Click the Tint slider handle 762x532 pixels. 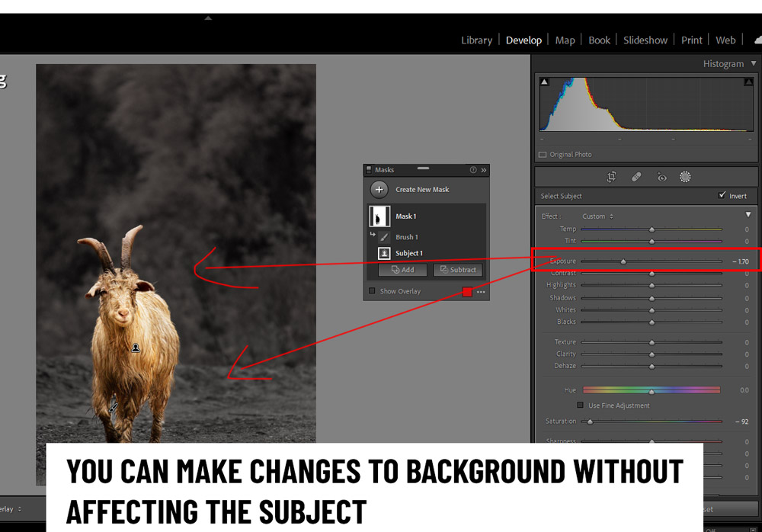(x=652, y=241)
